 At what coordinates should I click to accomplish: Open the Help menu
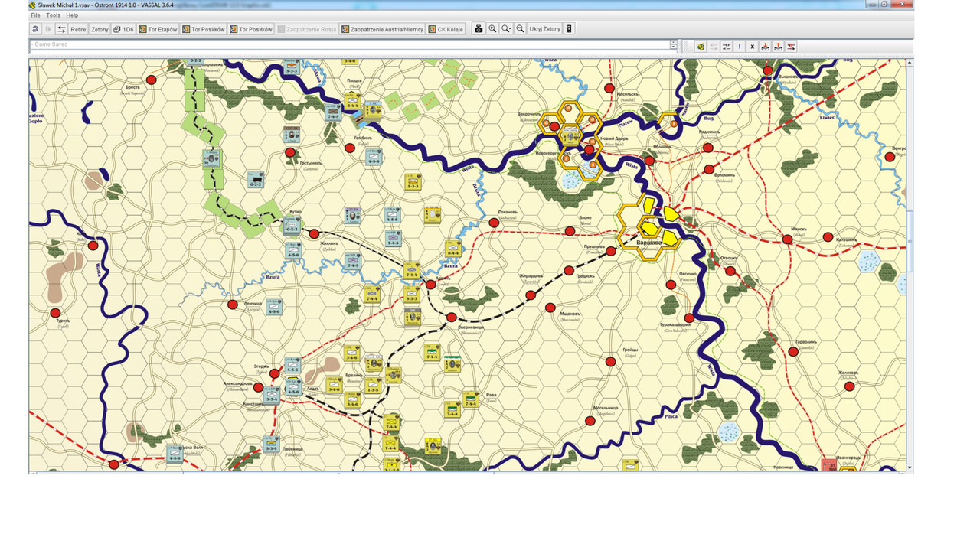pyautogui.click(x=72, y=15)
